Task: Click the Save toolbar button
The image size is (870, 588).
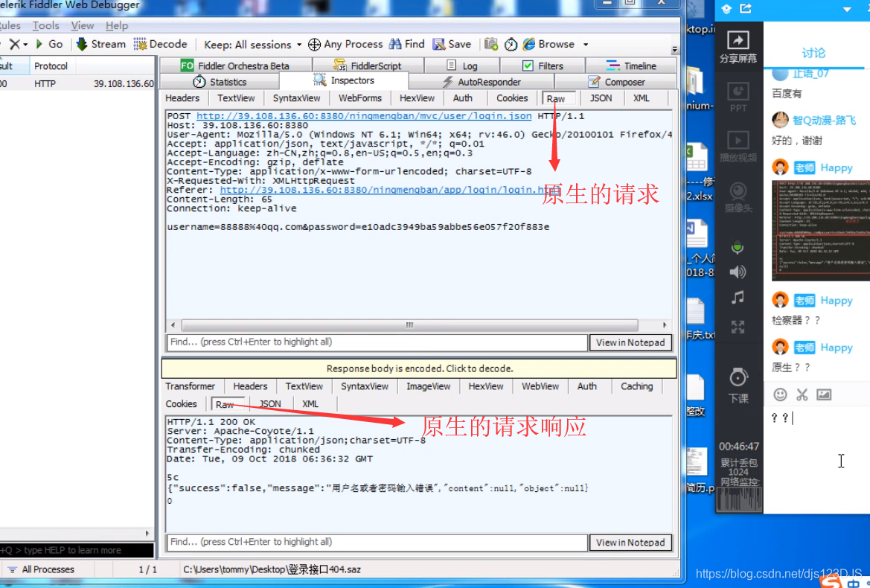Action: coord(452,44)
